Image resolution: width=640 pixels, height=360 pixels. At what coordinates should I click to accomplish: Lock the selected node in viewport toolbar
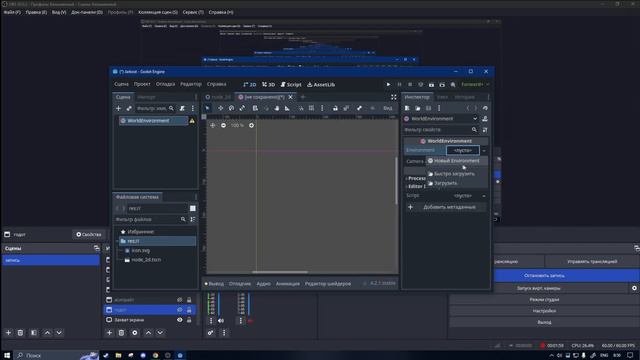[335, 108]
